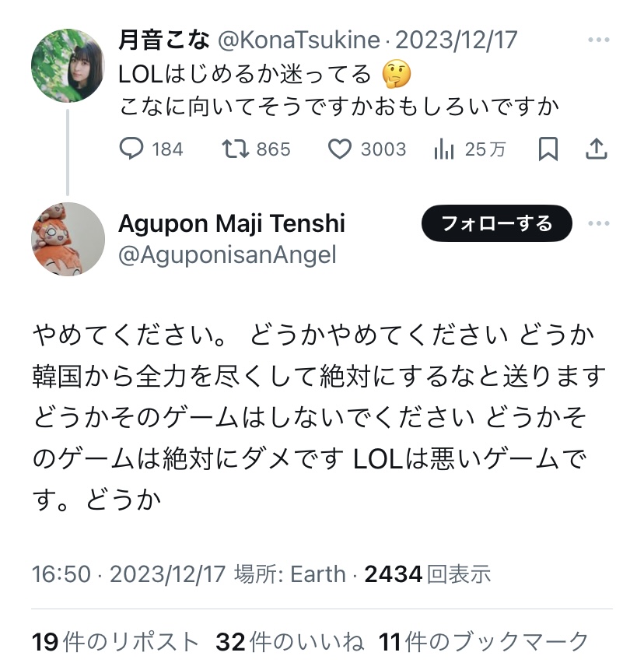View the 32 件のいいね list
Viewport: 644px width, 663px height.
289,642
